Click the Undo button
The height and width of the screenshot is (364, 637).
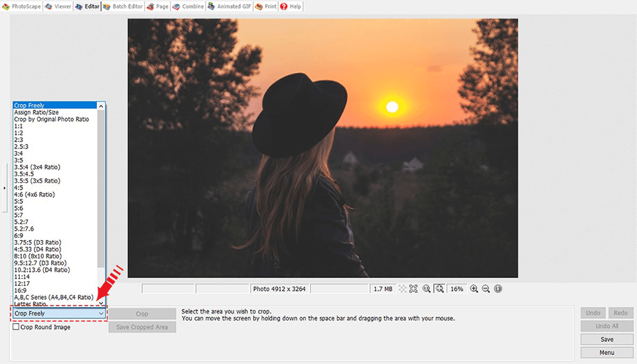593,313
